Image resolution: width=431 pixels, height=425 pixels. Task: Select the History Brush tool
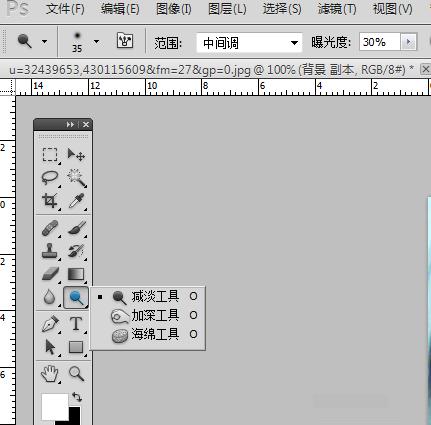point(76,251)
